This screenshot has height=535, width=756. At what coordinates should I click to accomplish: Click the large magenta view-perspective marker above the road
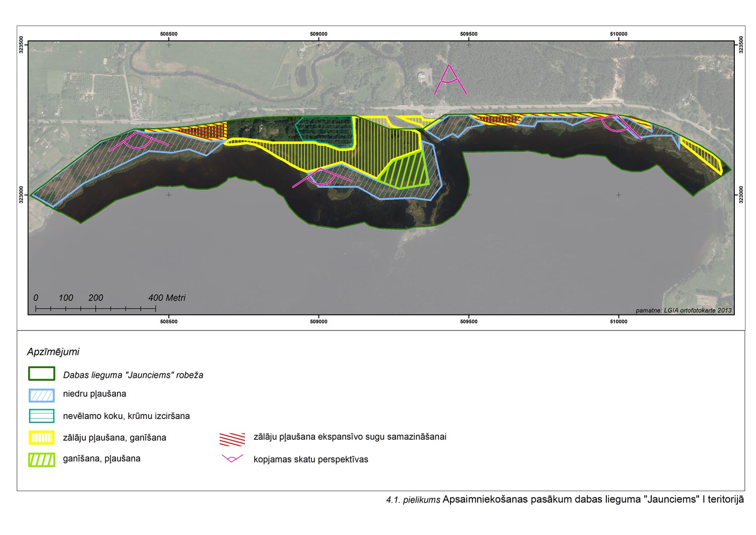[450, 81]
